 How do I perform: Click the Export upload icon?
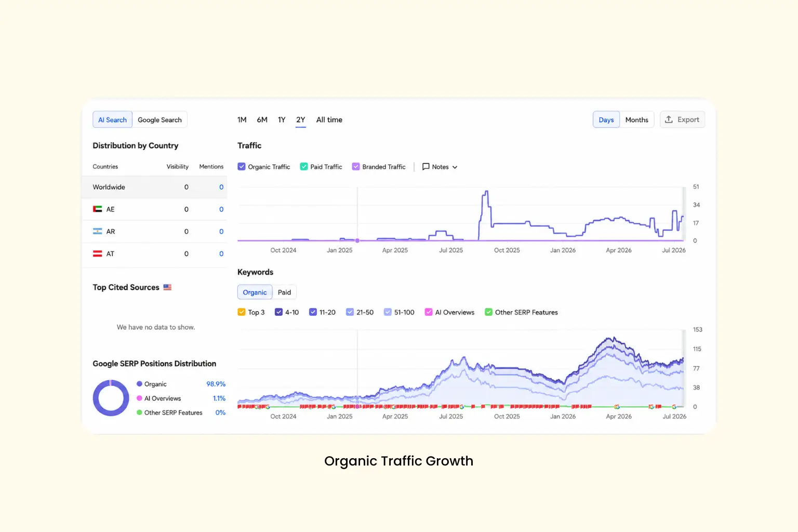(669, 119)
